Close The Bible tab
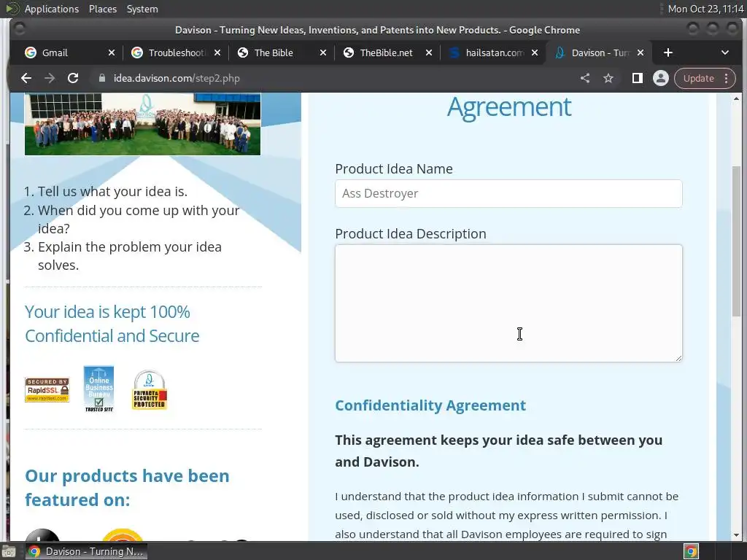 323,52
